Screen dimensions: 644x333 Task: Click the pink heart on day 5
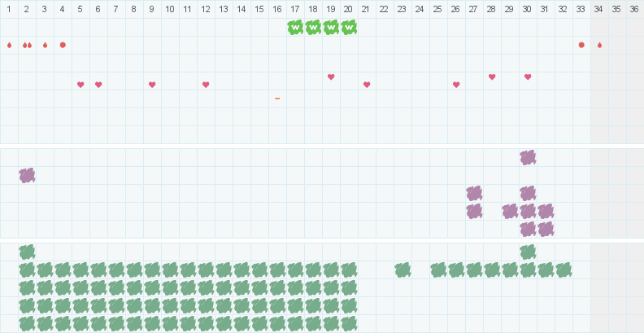[x=80, y=85]
